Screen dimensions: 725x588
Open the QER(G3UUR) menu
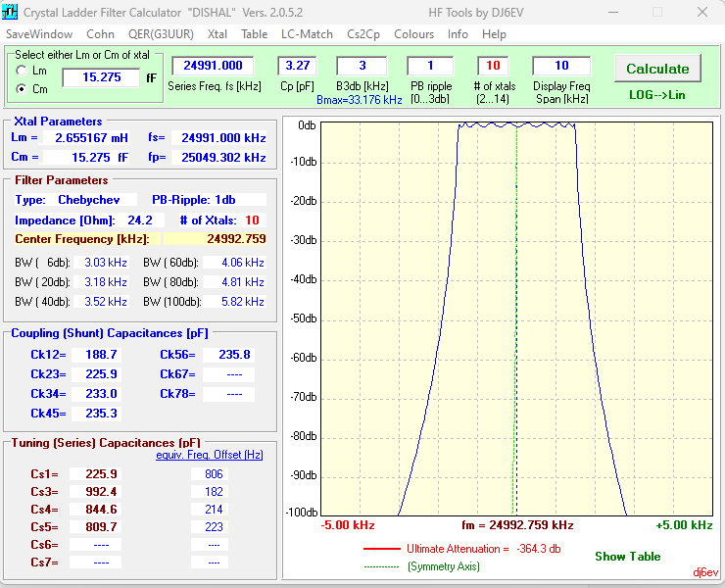tap(161, 33)
